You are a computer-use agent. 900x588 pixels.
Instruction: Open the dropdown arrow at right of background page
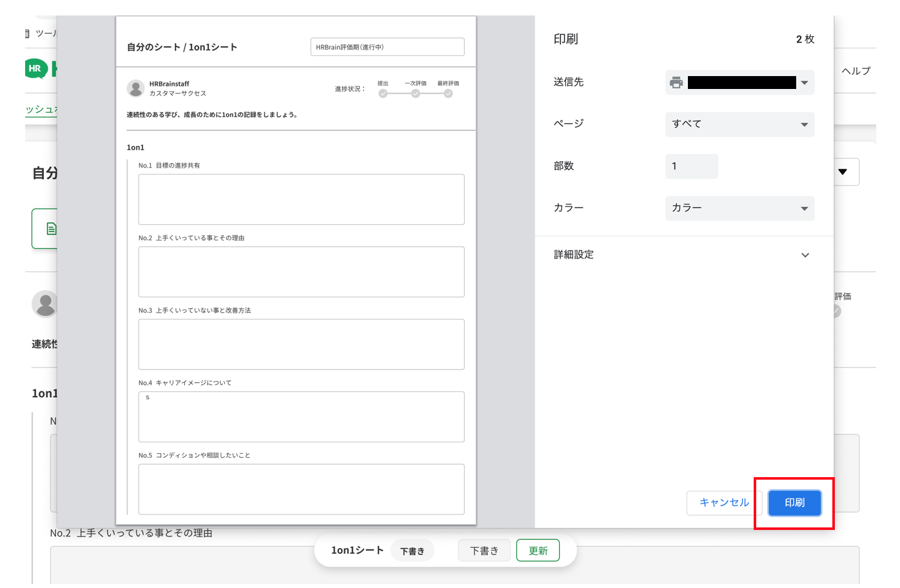(x=843, y=172)
